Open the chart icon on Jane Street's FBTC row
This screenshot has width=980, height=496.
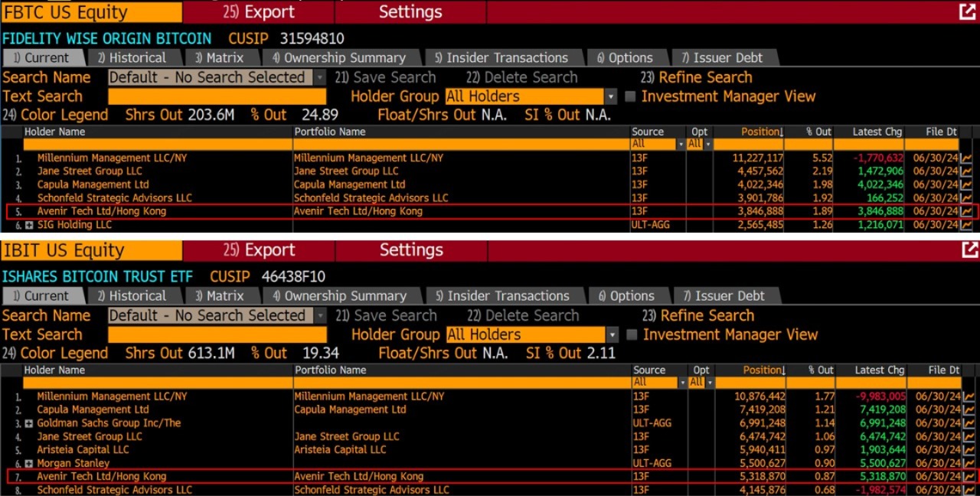click(x=967, y=171)
